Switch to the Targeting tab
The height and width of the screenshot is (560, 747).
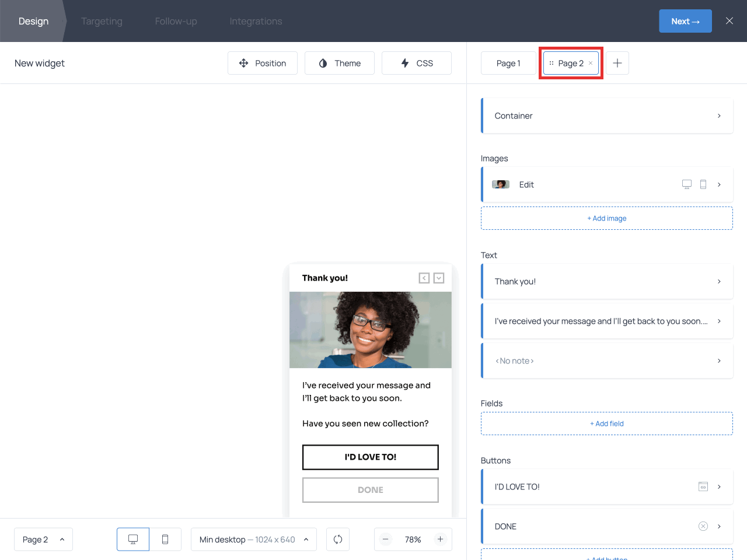102,21
